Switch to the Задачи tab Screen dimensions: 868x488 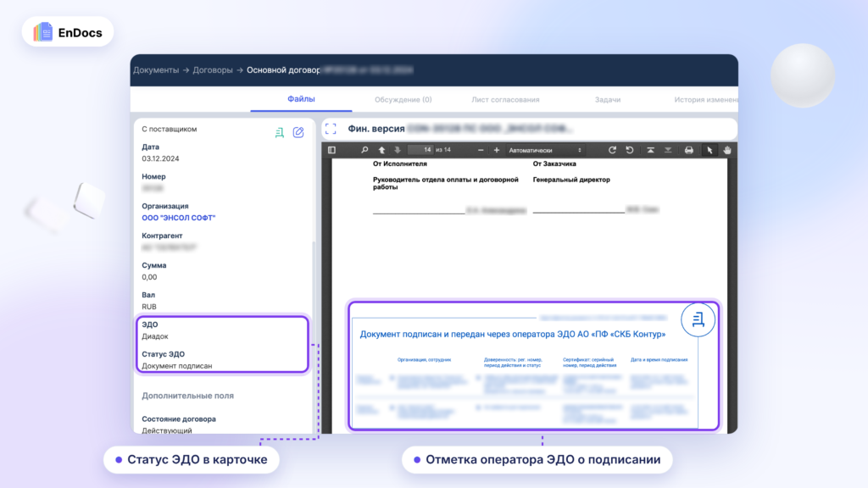[x=608, y=100]
